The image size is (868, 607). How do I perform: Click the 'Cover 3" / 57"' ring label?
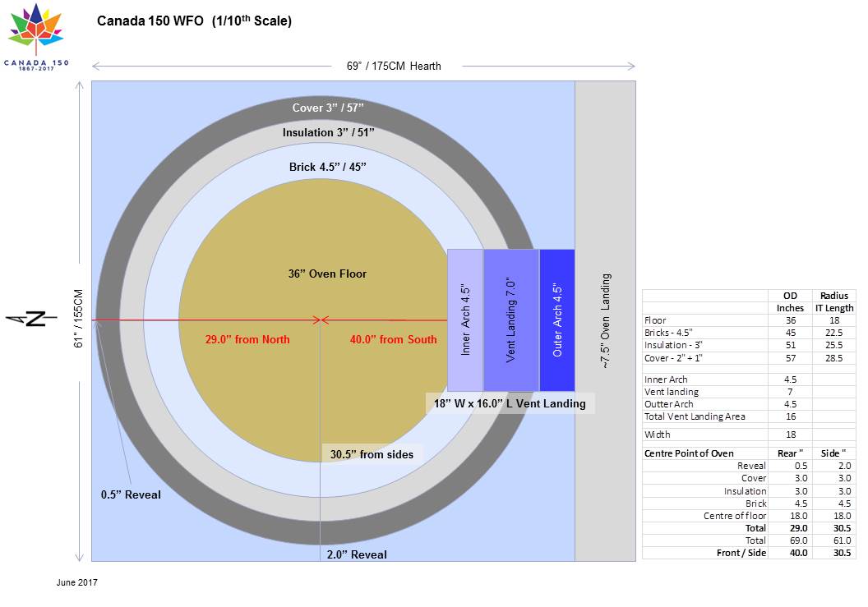328,108
